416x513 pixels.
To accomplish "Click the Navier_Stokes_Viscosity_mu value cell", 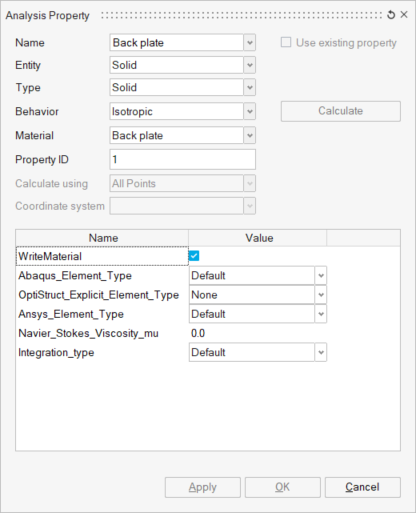I will click(x=257, y=333).
